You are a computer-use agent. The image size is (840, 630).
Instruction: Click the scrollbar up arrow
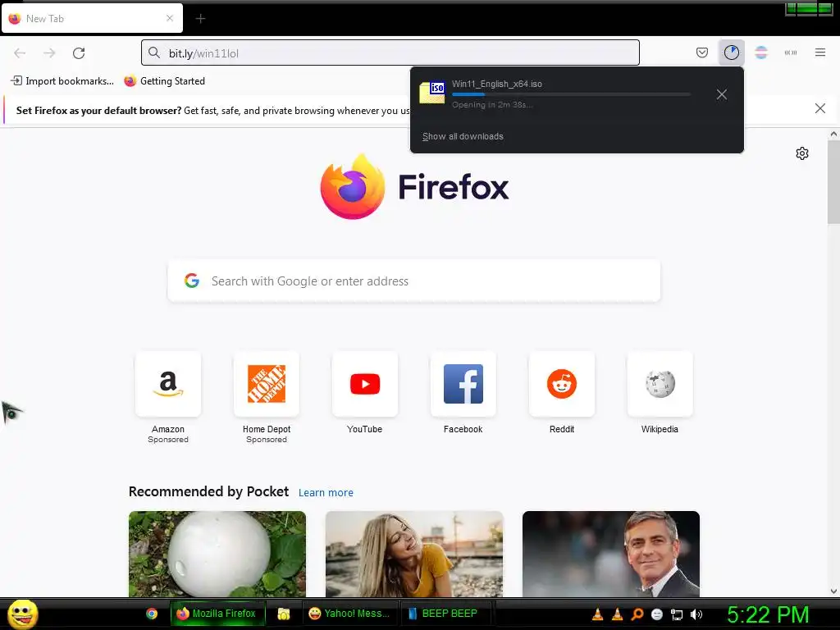pyautogui.click(x=833, y=134)
